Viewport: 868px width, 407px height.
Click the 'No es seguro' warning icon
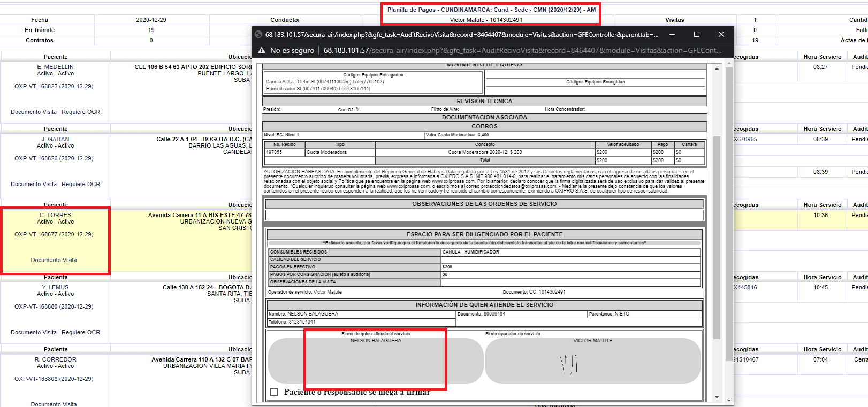click(x=262, y=50)
